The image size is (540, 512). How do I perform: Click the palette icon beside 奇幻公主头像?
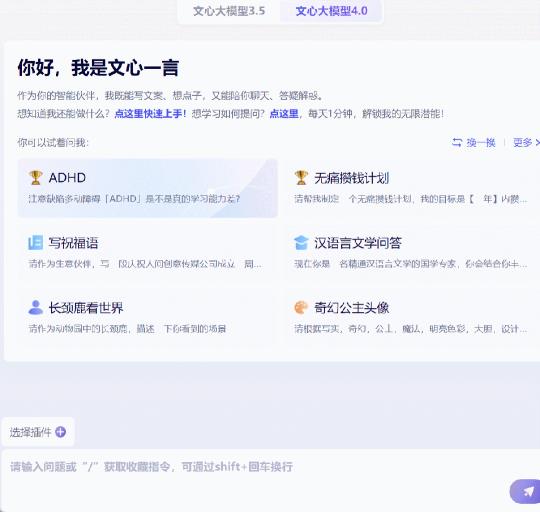pos(301,307)
